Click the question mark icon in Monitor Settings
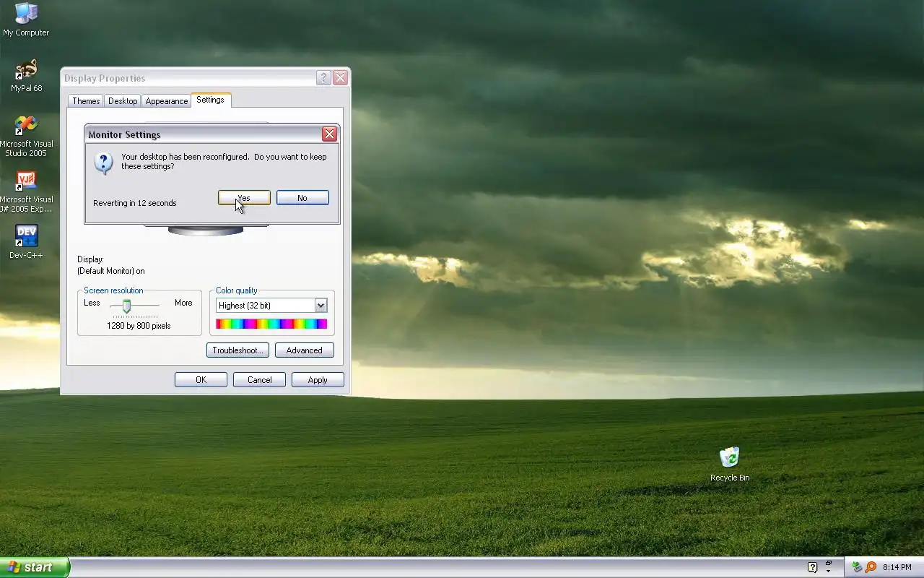Image resolution: width=924 pixels, height=578 pixels. pos(103,163)
